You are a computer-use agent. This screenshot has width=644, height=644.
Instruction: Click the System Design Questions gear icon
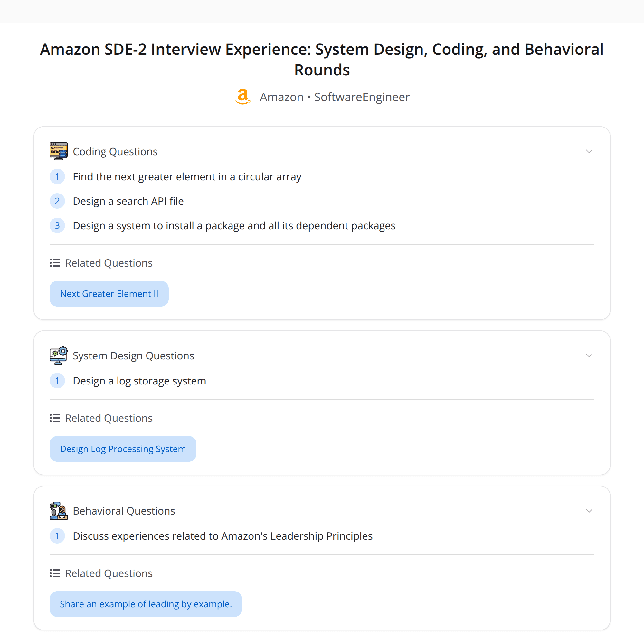(x=58, y=355)
